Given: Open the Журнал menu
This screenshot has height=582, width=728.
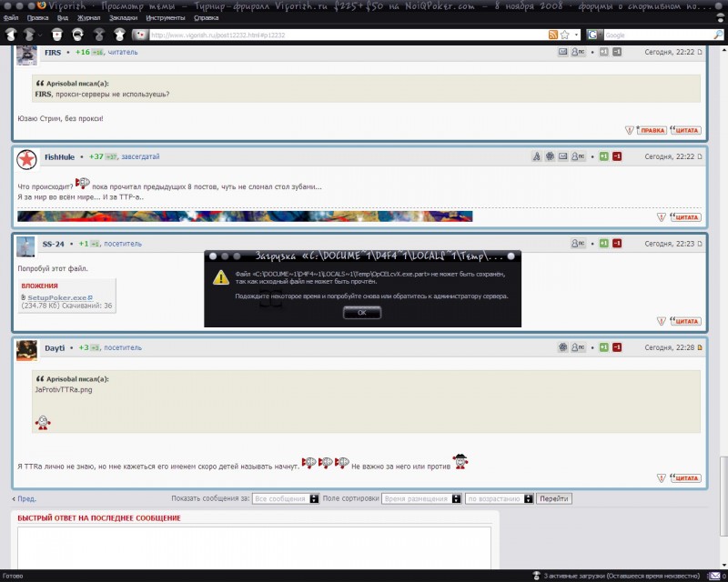Looking at the screenshot, I should pyautogui.click(x=88, y=17).
